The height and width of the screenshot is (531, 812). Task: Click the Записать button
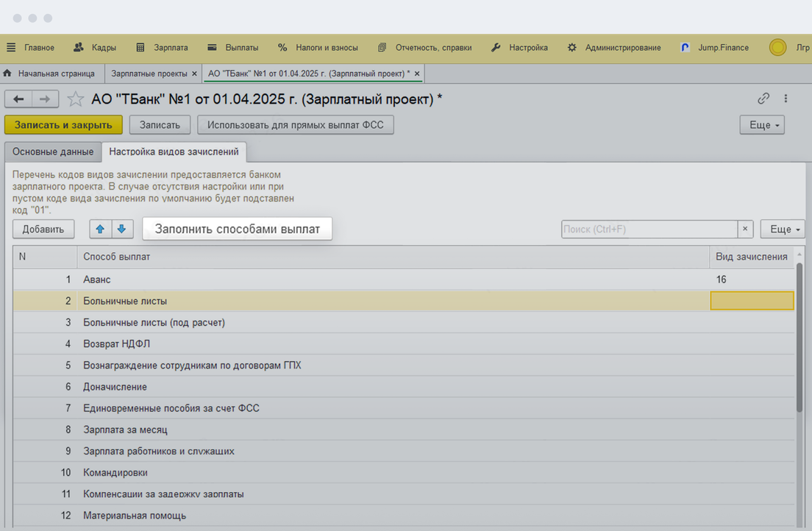tap(160, 125)
